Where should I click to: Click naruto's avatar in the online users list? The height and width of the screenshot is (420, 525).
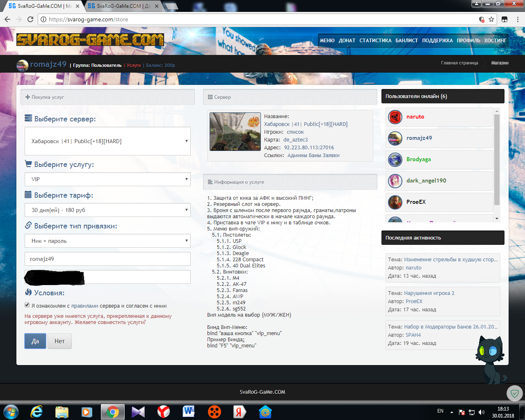[395, 117]
